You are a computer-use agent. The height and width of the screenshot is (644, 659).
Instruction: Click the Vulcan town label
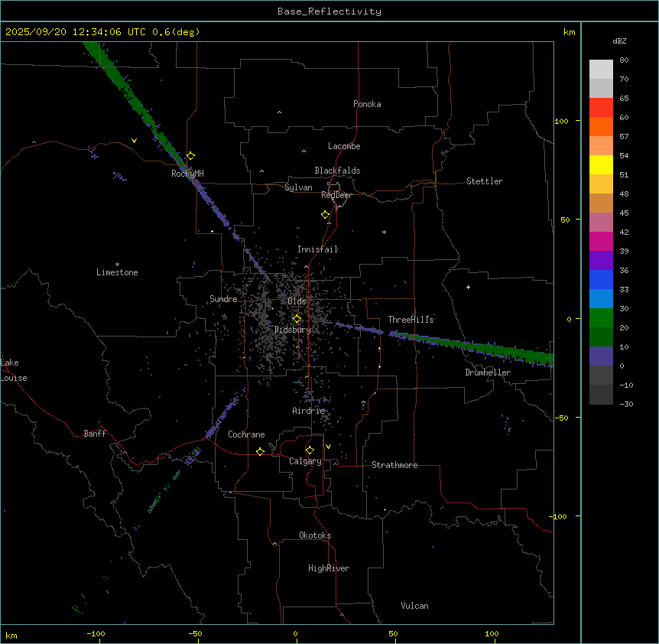[x=414, y=606]
